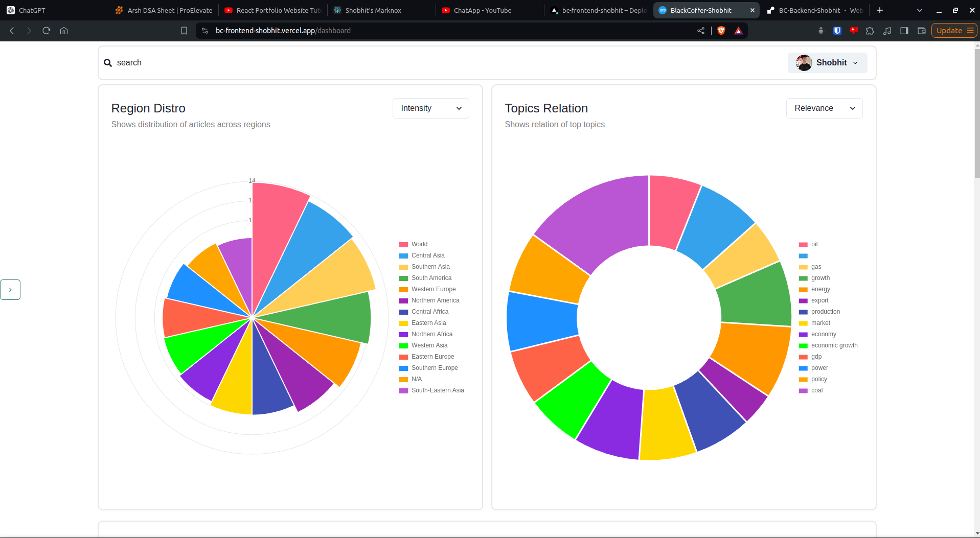Expand the collapsed left sidebar
The image size is (980, 538).
click(10, 290)
